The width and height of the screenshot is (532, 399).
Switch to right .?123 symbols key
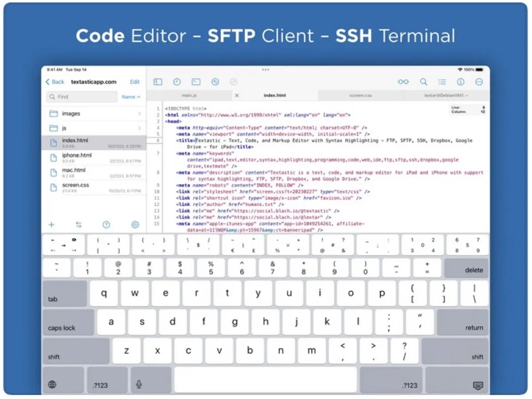pyautogui.click(x=391, y=380)
